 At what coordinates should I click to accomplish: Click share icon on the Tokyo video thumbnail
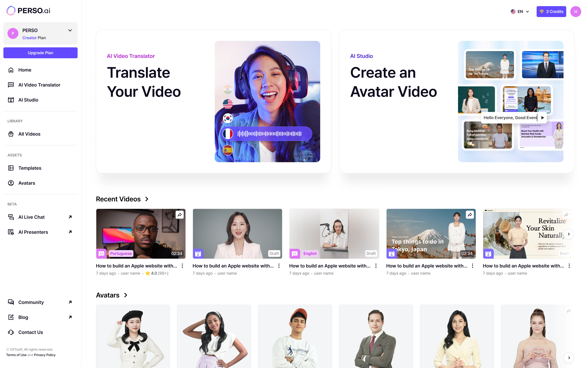[x=470, y=215]
